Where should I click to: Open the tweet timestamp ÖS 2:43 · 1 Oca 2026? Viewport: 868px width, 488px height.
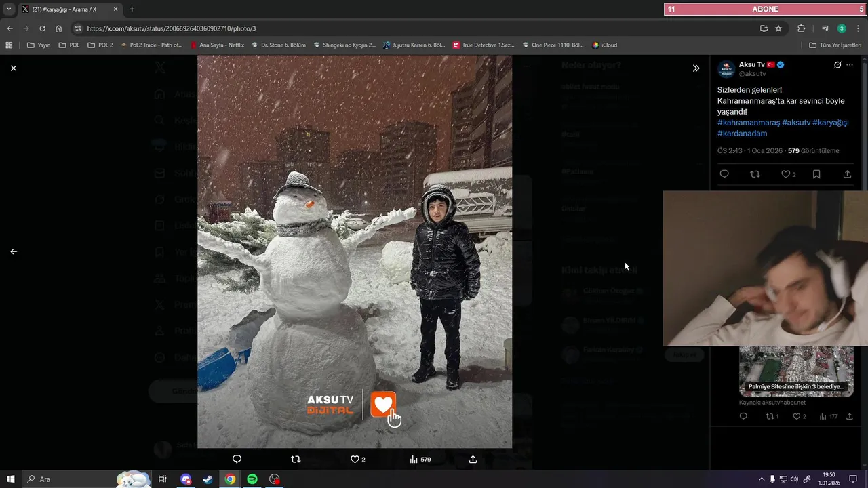(x=750, y=151)
